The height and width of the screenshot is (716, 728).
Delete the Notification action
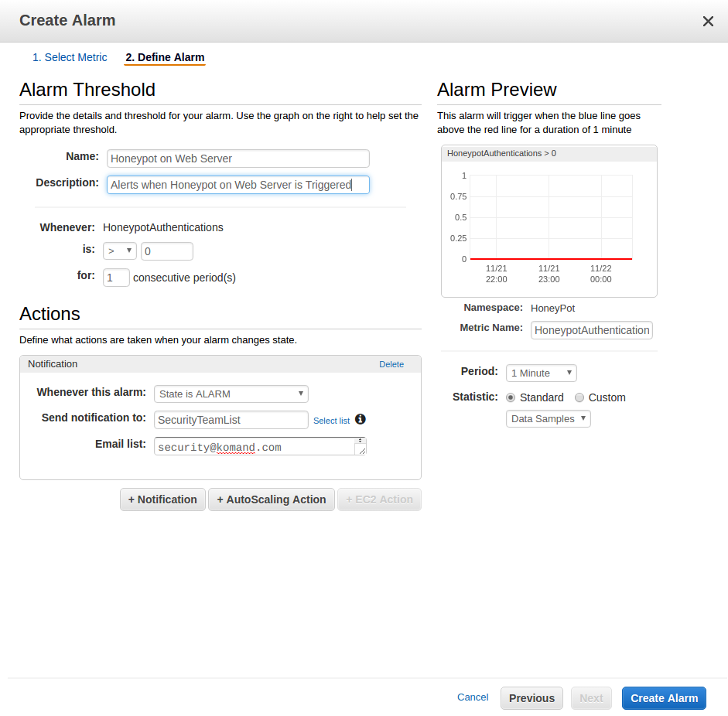click(391, 364)
